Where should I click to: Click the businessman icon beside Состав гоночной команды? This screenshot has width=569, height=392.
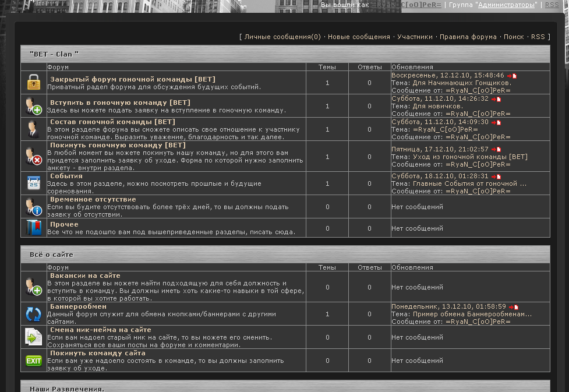[x=33, y=129]
